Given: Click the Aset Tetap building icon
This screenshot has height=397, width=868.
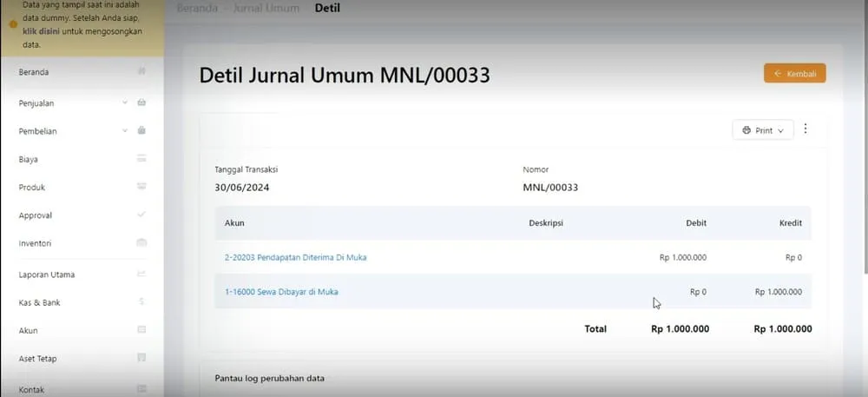Looking at the screenshot, I should (x=141, y=358).
